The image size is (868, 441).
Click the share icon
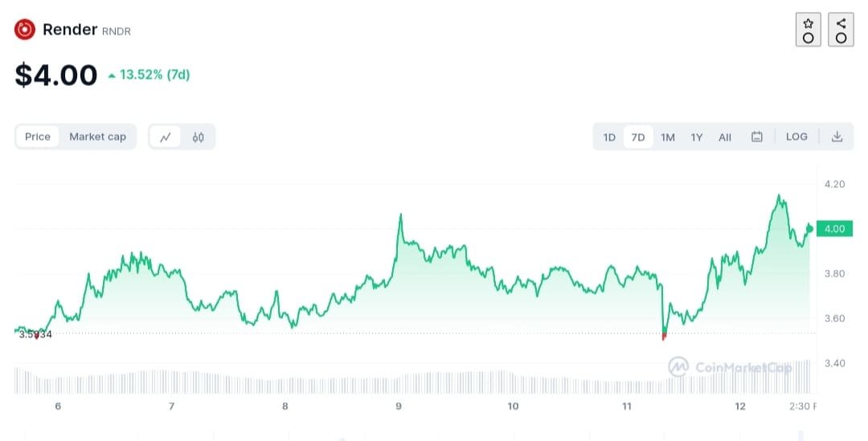[x=841, y=30]
